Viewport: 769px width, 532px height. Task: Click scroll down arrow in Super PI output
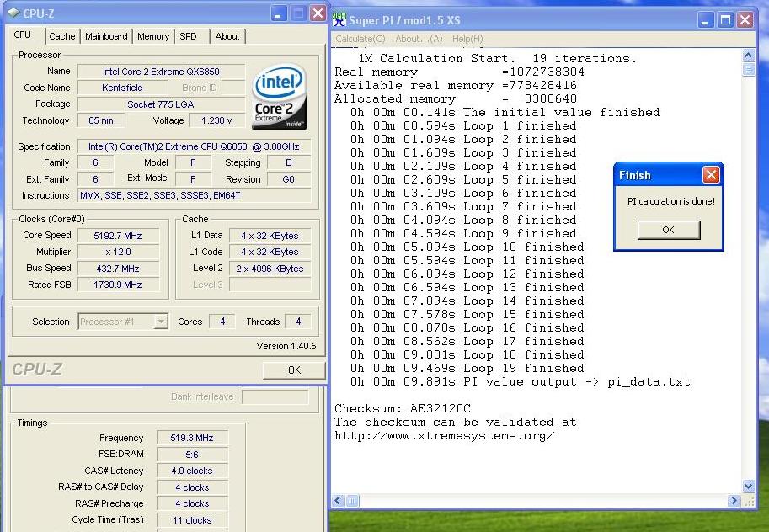click(x=749, y=486)
